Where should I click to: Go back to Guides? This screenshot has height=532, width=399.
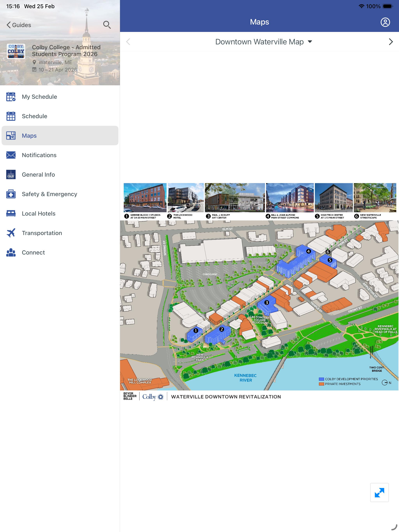pyautogui.click(x=19, y=25)
